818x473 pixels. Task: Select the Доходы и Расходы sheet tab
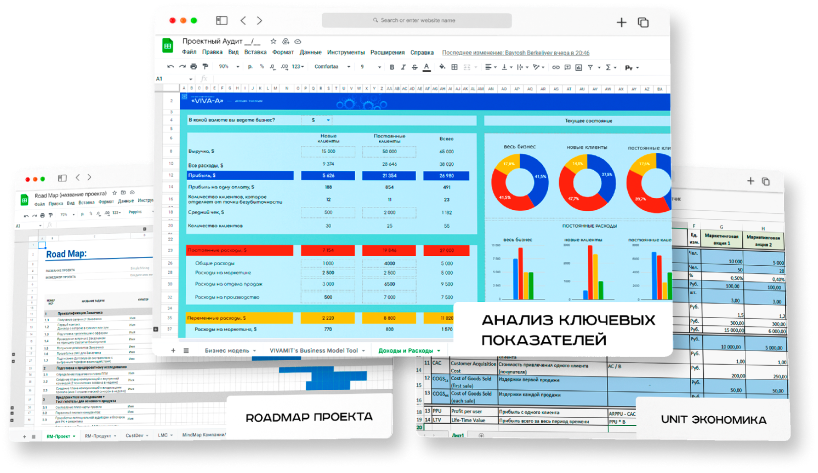tap(407, 351)
